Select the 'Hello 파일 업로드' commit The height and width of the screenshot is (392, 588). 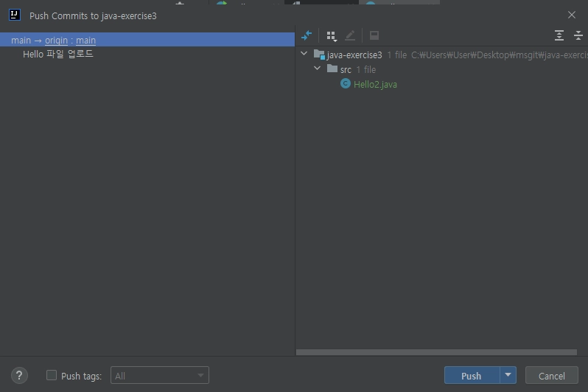pos(58,54)
